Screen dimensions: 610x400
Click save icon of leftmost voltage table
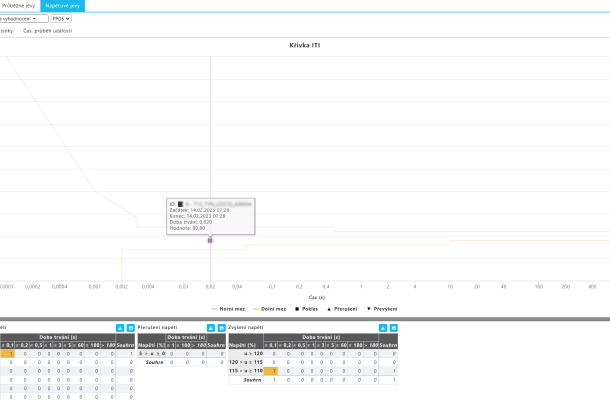click(x=130, y=328)
